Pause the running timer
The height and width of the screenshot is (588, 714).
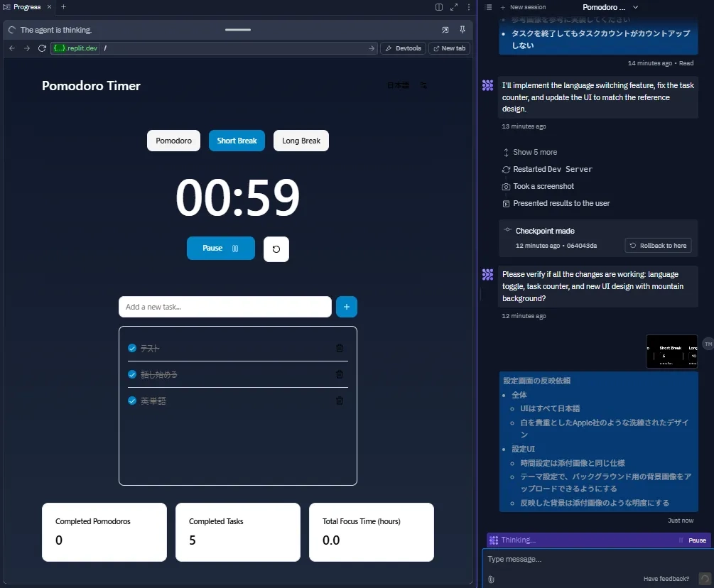tap(221, 248)
